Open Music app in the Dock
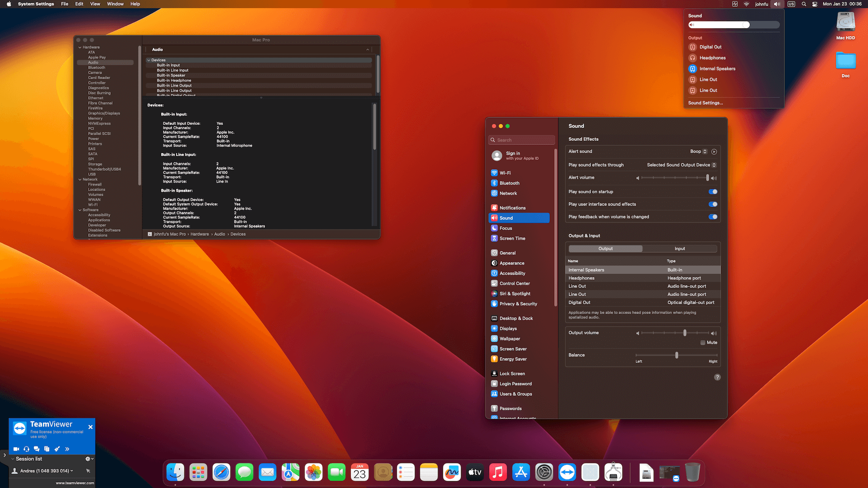 tap(498, 473)
